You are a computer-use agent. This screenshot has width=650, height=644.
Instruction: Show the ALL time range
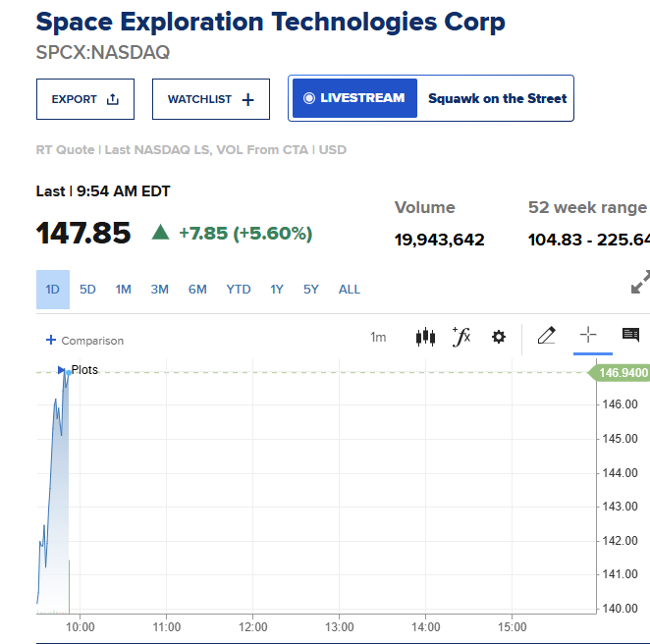349,290
